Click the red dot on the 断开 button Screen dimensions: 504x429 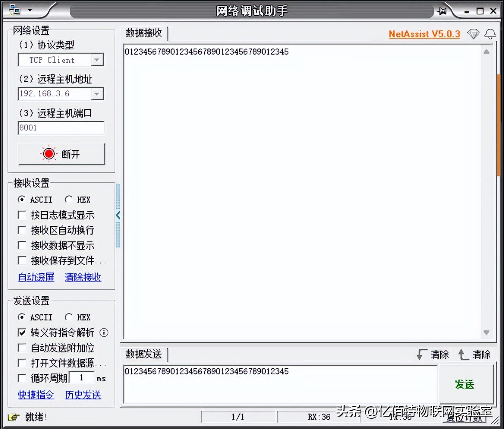click(x=49, y=153)
